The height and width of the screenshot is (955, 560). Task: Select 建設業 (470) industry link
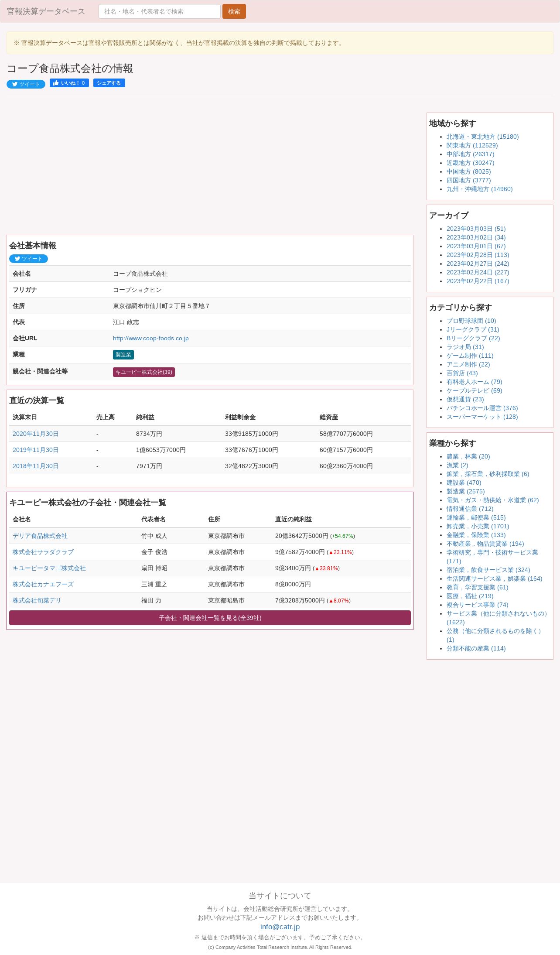point(464,483)
